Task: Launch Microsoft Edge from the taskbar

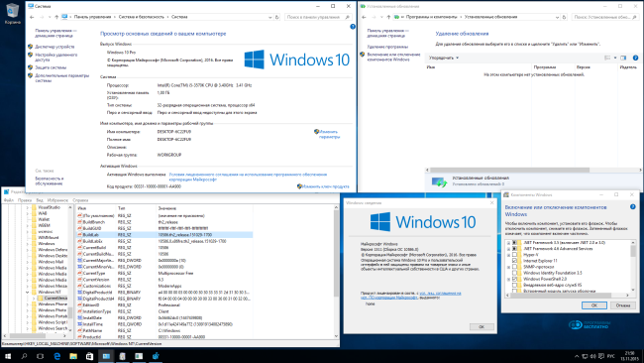Action: tap(56, 356)
